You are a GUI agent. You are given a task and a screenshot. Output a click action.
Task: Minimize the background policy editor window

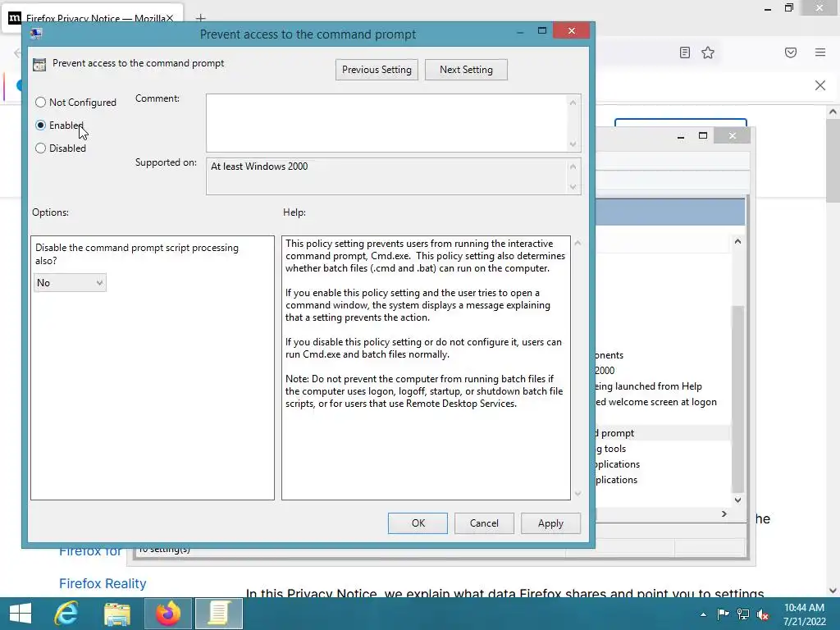[x=680, y=136]
